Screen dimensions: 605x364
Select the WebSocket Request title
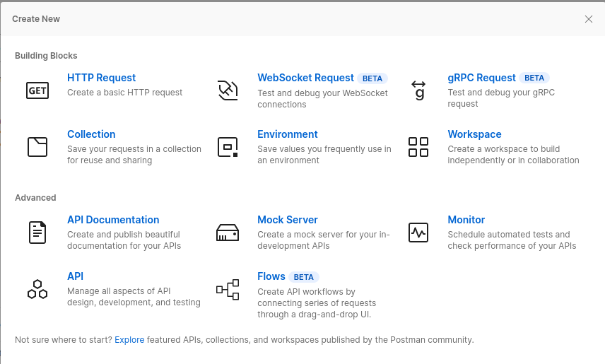tap(305, 78)
